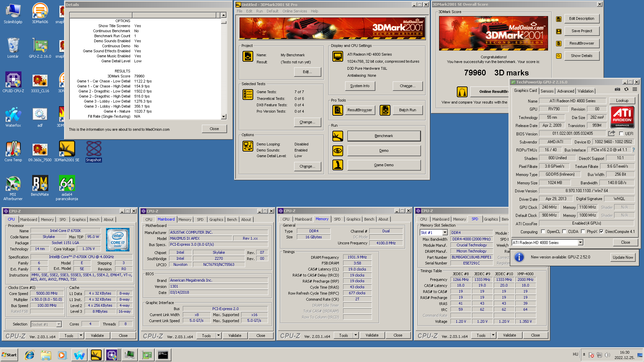Toggle the DirectCompute 4.1 checkbox
This screenshot has height=362, width=644.
pyautogui.click(x=601, y=232)
